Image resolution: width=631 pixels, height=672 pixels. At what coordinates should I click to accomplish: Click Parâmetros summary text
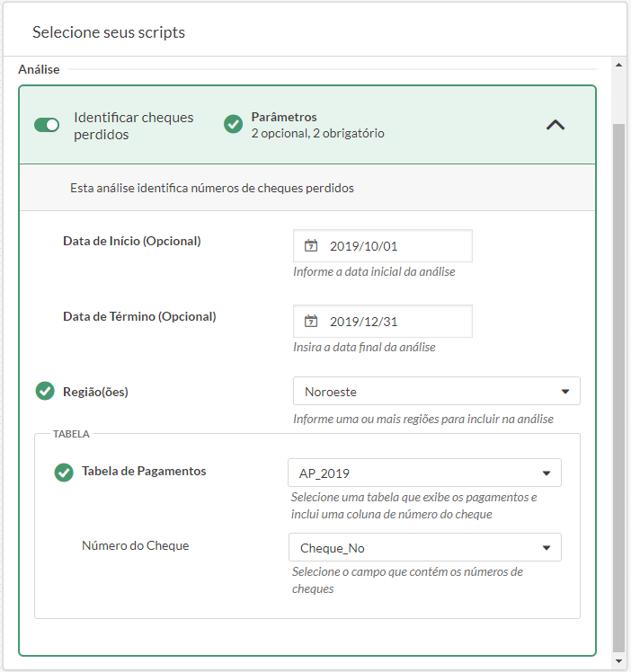[317, 125]
